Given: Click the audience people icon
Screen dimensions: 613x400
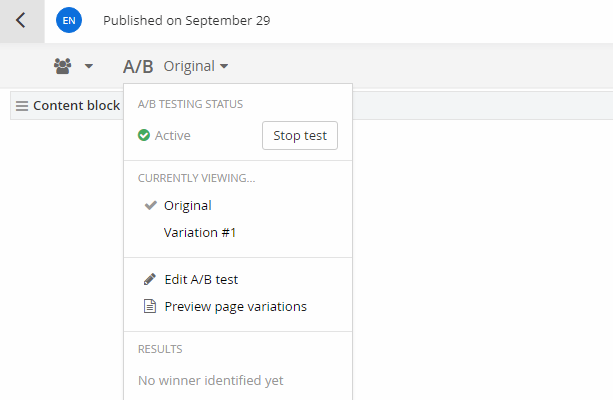Looking at the screenshot, I should (63, 66).
